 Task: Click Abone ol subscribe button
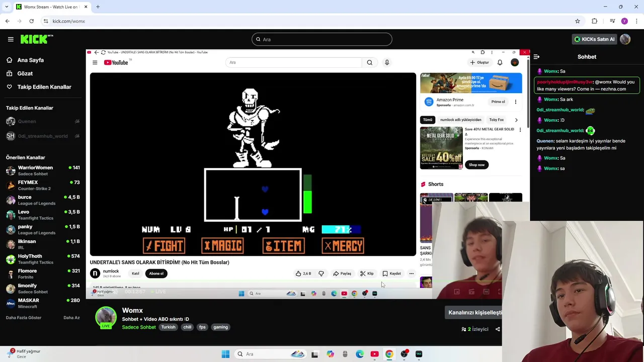tap(156, 274)
